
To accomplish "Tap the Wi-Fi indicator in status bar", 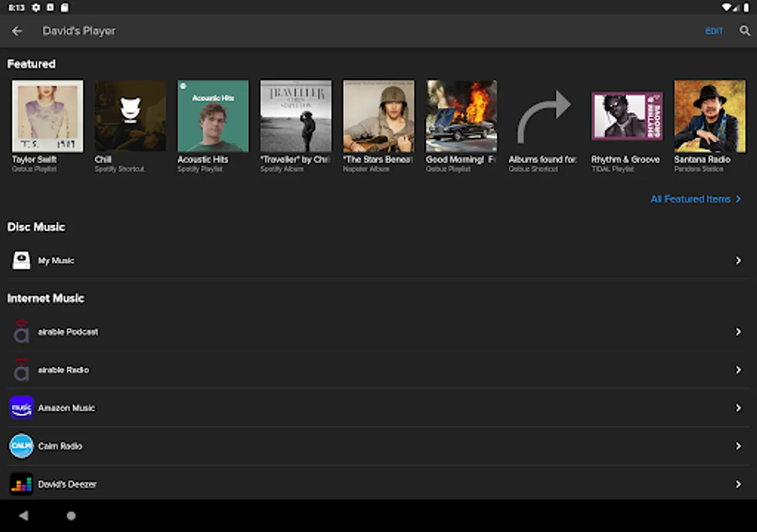I will click(x=727, y=8).
